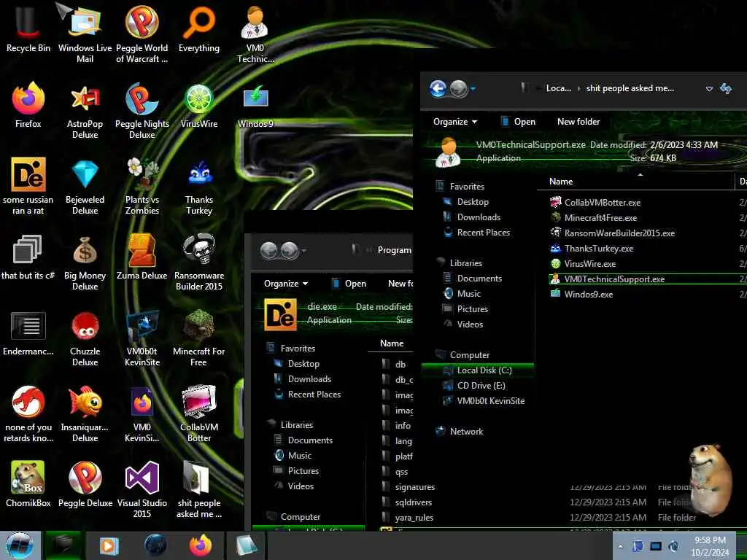Launch Windows Live Mail from the desktop

(85, 34)
